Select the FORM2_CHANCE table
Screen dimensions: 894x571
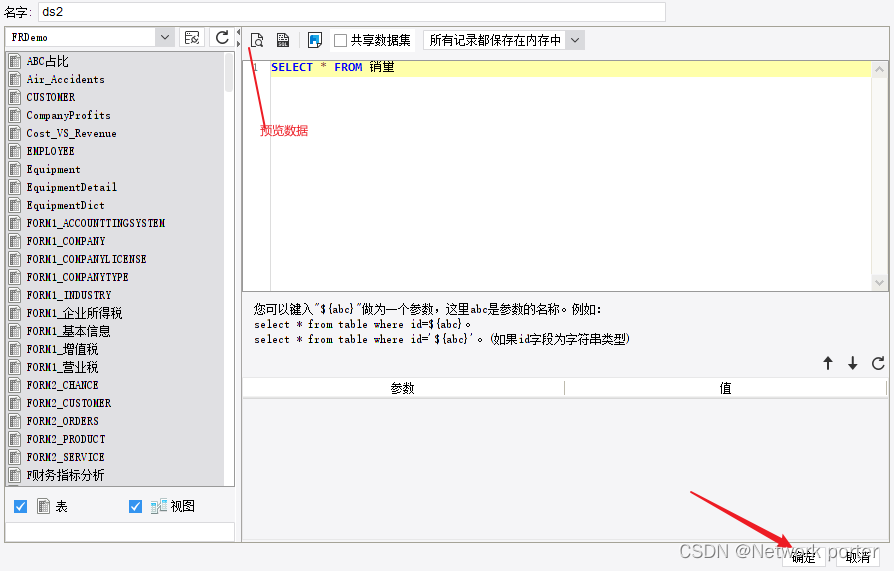[63, 385]
